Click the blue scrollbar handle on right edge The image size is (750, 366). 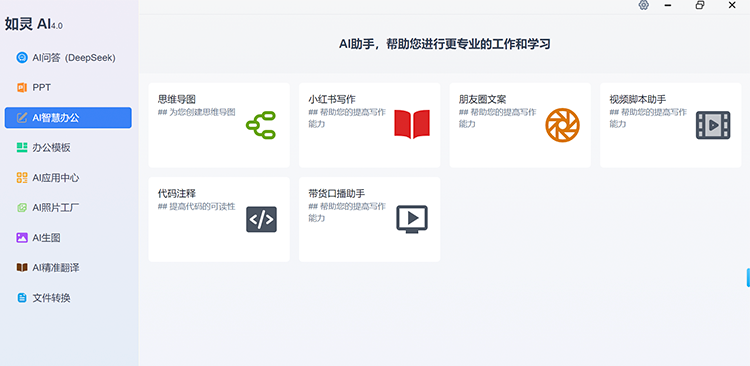click(748, 277)
